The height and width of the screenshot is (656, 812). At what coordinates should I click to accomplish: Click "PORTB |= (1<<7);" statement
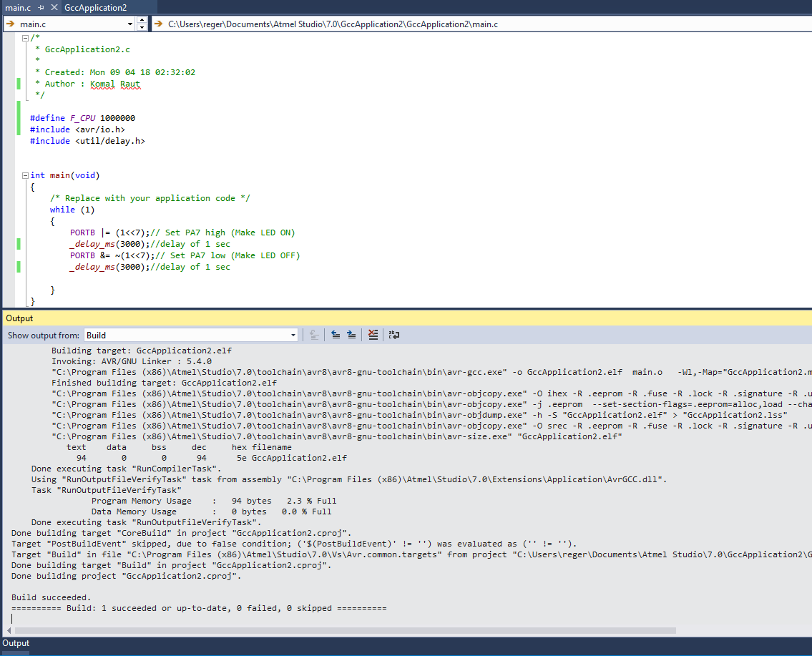109,232
